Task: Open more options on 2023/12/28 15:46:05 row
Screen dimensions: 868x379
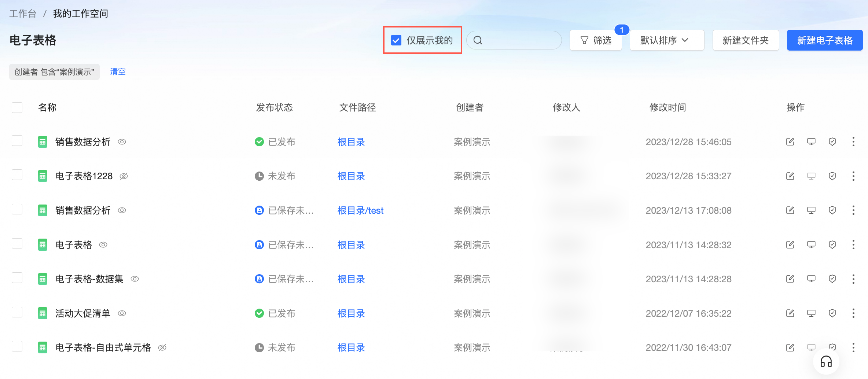Action: point(853,142)
